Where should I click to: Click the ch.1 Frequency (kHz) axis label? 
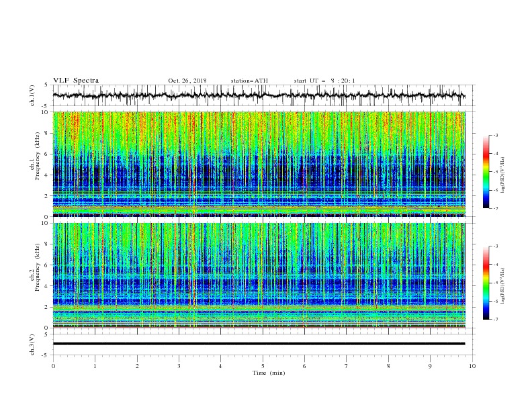(34, 165)
